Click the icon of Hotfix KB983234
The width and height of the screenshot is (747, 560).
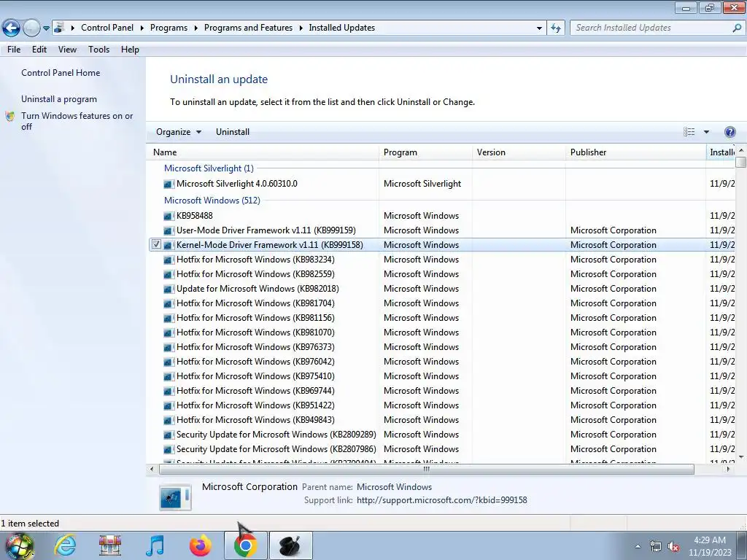click(x=169, y=260)
